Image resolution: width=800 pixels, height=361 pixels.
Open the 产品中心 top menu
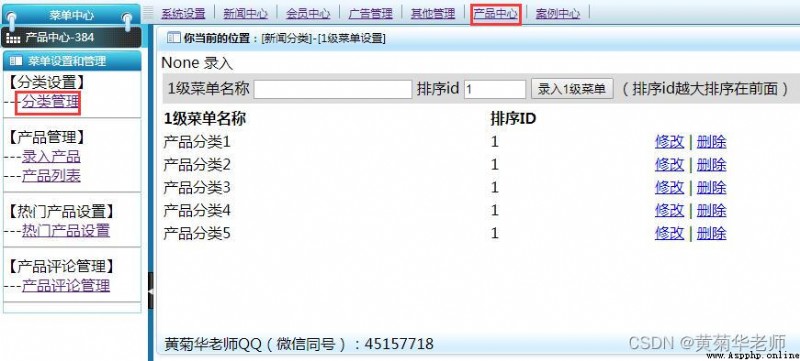tap(495, 14)
